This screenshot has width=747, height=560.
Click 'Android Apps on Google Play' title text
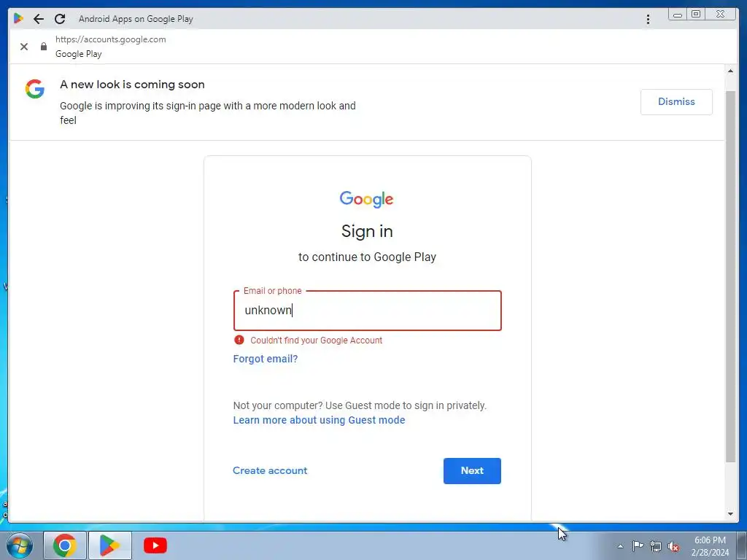136,19
